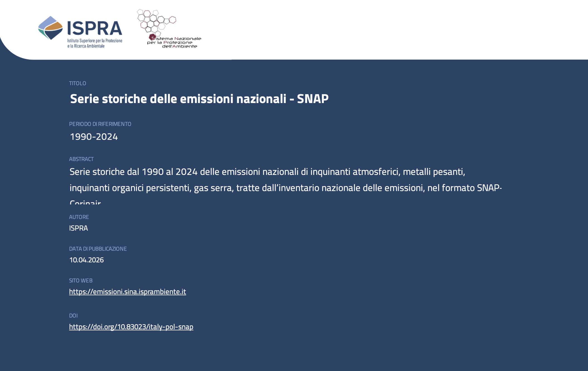Click the 10.04.2026 publication date
The image size is (588, 371).
coord(86,260)
